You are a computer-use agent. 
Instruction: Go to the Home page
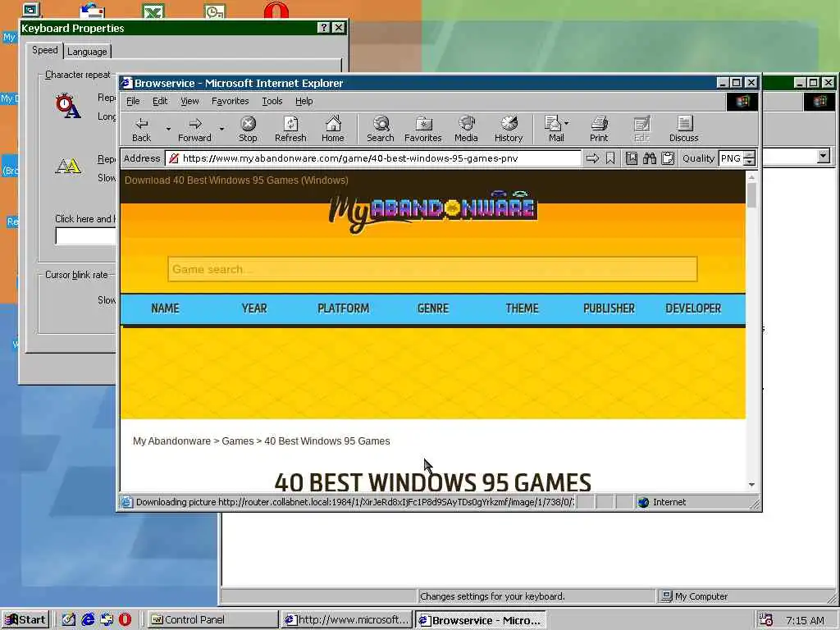click(333, 130)
